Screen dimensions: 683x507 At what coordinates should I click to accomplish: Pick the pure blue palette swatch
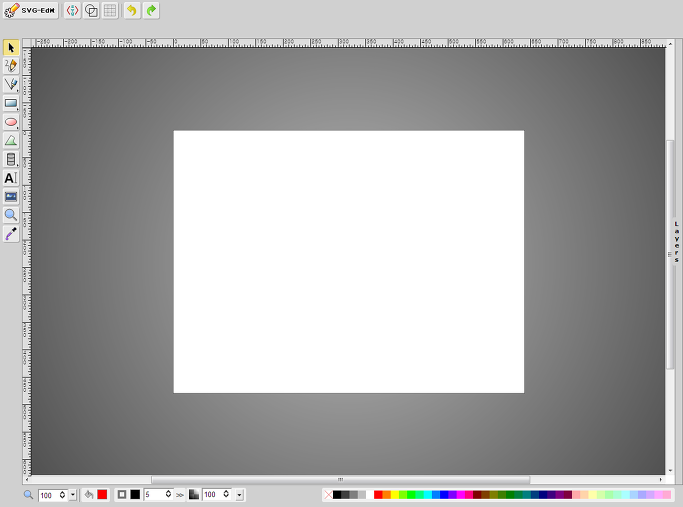point(444,495)
